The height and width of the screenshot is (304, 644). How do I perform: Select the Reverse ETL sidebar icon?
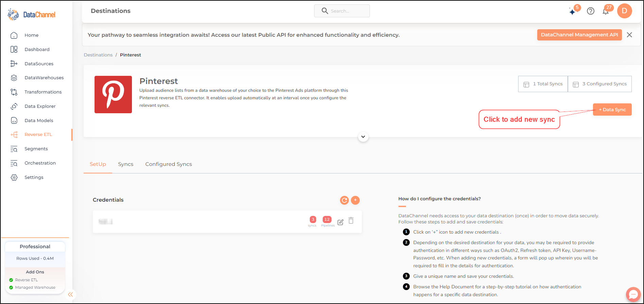[14, 135]
